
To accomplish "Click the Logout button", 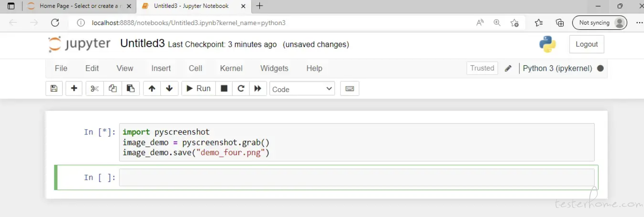I will (587, 45).
